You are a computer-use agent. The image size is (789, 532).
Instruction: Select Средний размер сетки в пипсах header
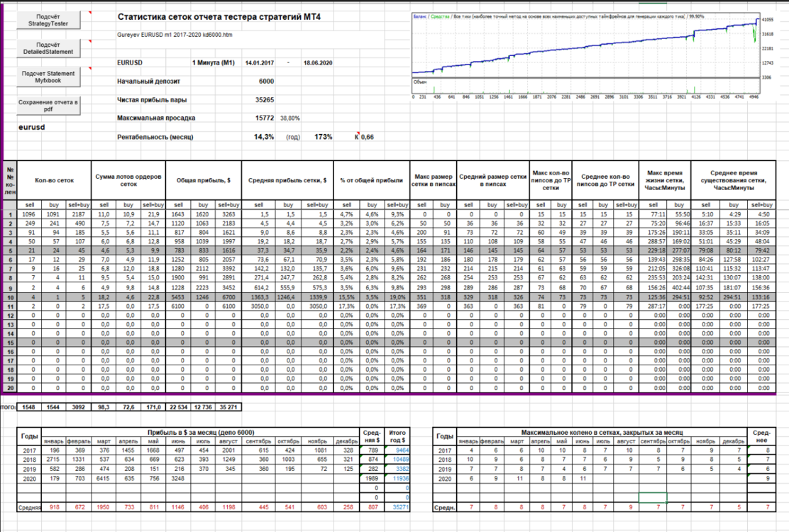pos(492,180)
